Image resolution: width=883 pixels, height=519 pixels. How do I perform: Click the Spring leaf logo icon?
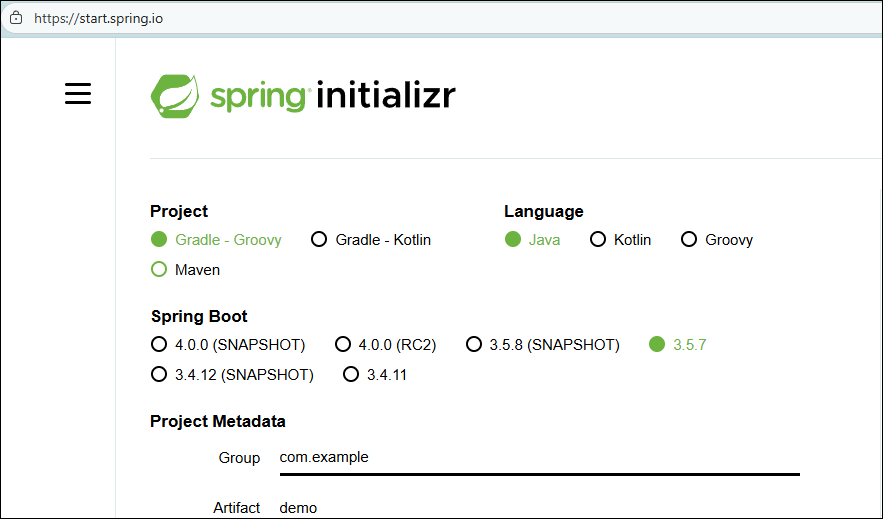[175, 95]
